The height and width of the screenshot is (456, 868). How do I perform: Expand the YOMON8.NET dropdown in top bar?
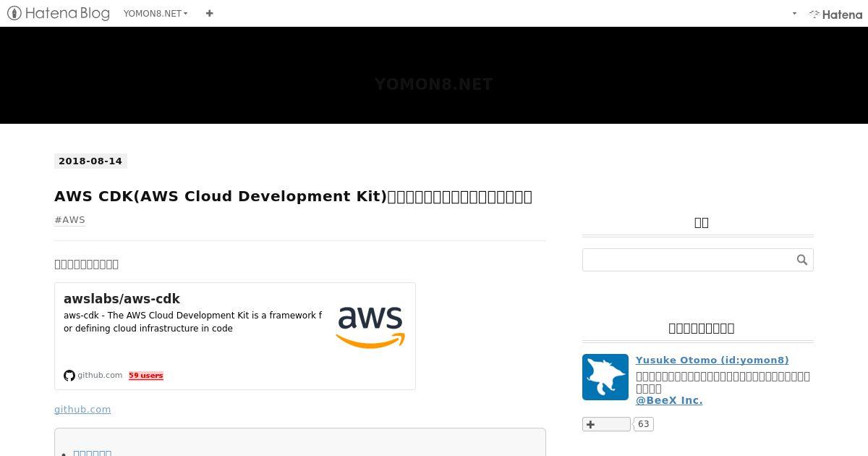tap(156, 13)
